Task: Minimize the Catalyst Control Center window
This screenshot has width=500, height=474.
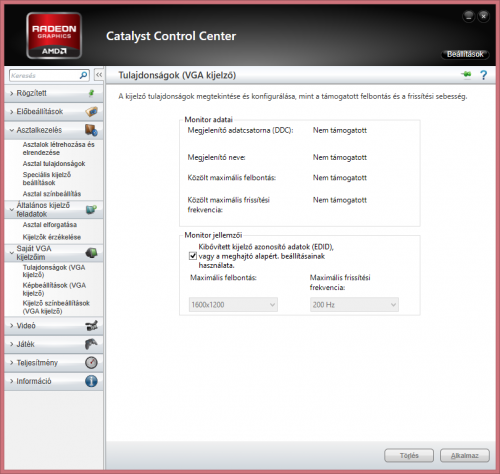Action: pyautogui.click(x=469, y=16)
